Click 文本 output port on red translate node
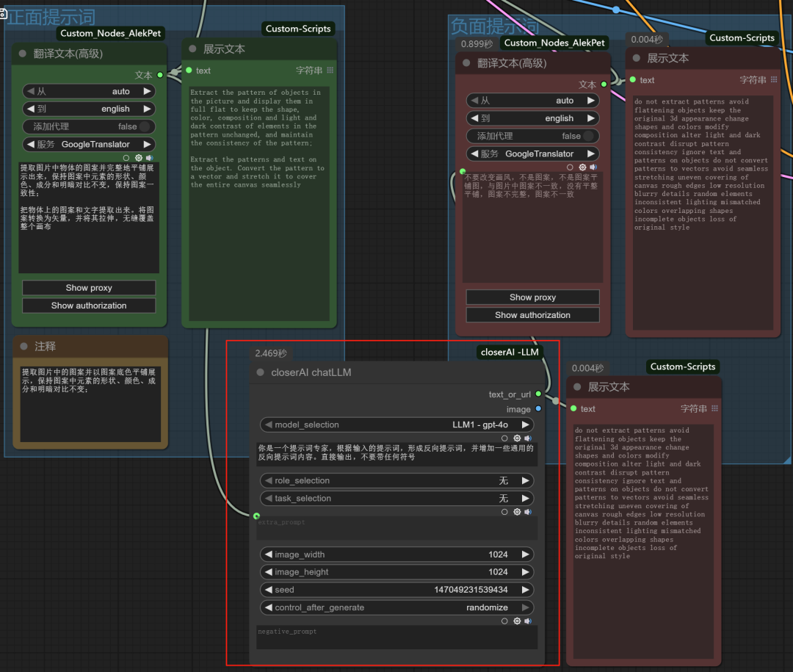Screen dimensions: 793x672 (604, 84)
